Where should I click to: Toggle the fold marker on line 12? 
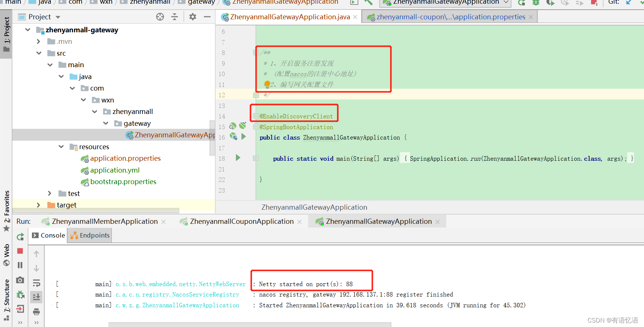click(256, 95)
